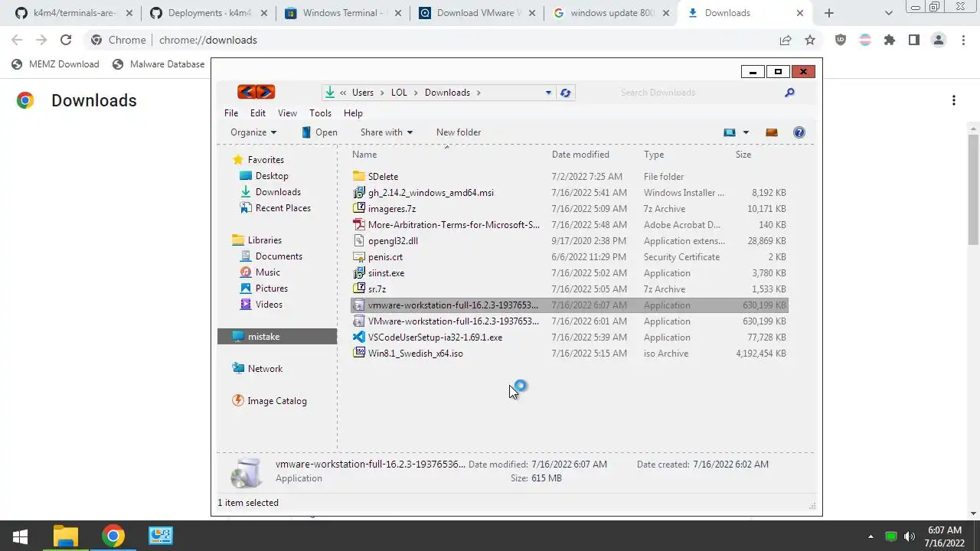Open the Tools menu in Explorer
Image resolution: width=980 pixels, height=551 pixels.
(320, 113)
